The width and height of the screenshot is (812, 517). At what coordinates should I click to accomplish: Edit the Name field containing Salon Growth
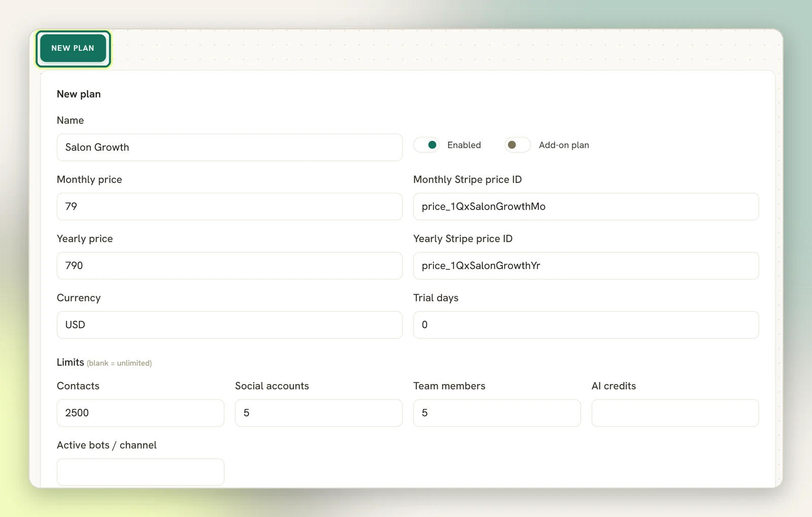coord(229,148)
